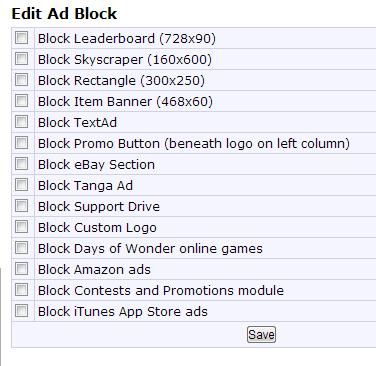Click the Block Leaderboard (728x90) label text
376x366 pixels.
[127, 39]
